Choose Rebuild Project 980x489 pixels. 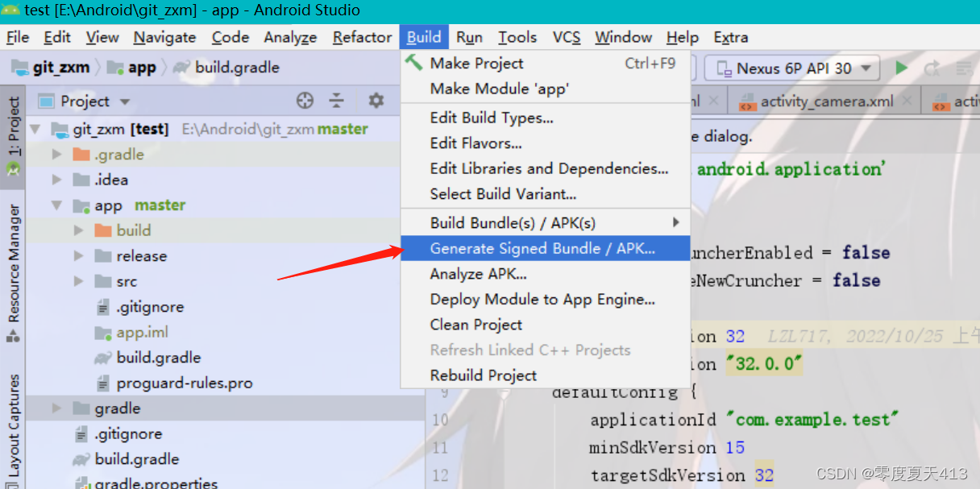545,375
